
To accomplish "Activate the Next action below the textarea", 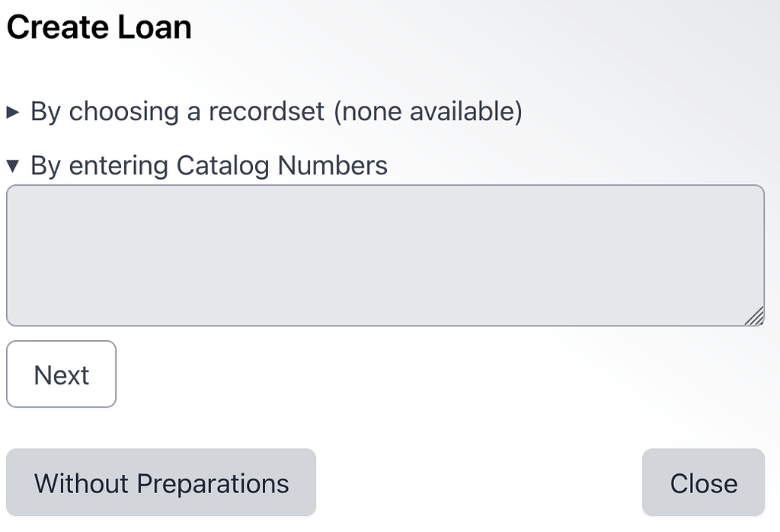I will pos(61,374).
